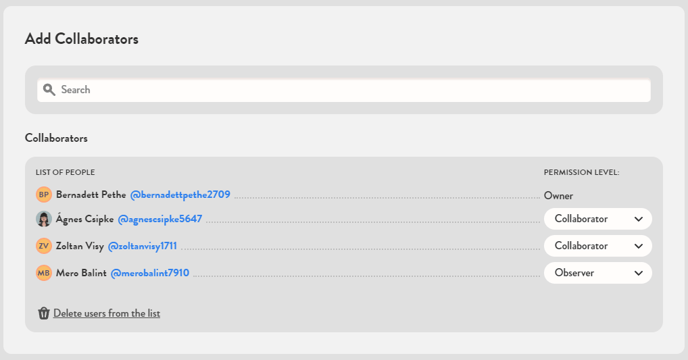Focus the Search collaborators input field
688x360 pixels.
344,90
